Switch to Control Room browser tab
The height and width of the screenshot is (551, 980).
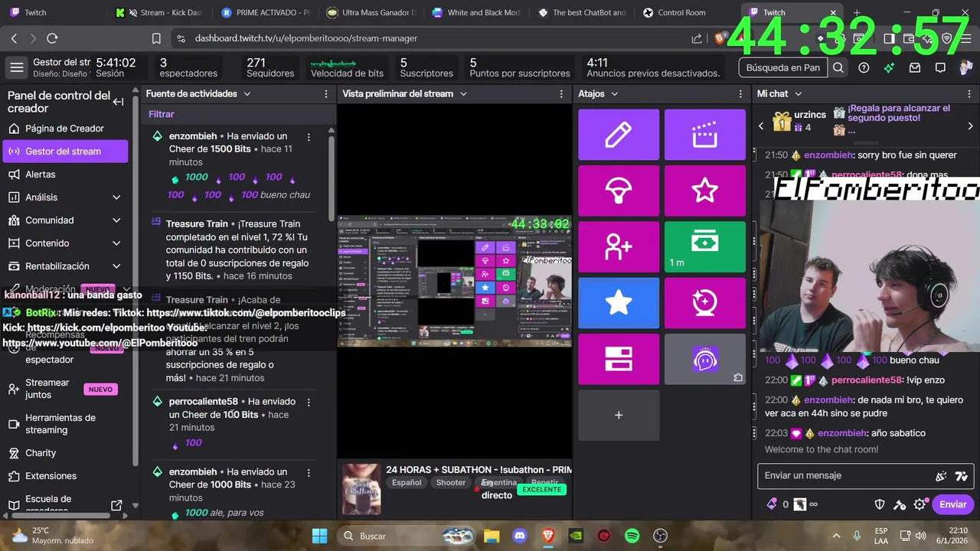point(684,12)
